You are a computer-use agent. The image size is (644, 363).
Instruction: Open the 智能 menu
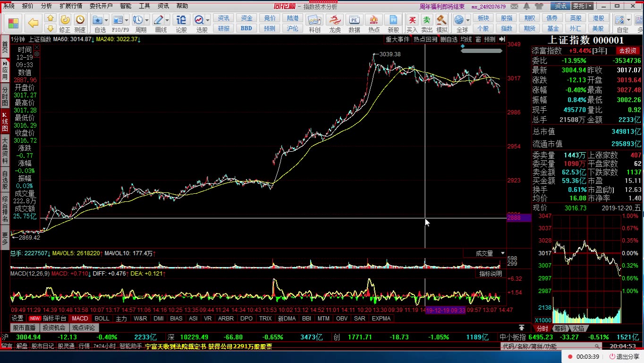pos(126,6)
